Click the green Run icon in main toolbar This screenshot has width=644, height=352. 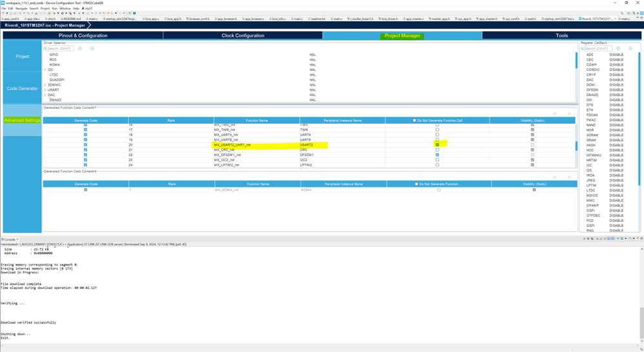click(62, 13)
